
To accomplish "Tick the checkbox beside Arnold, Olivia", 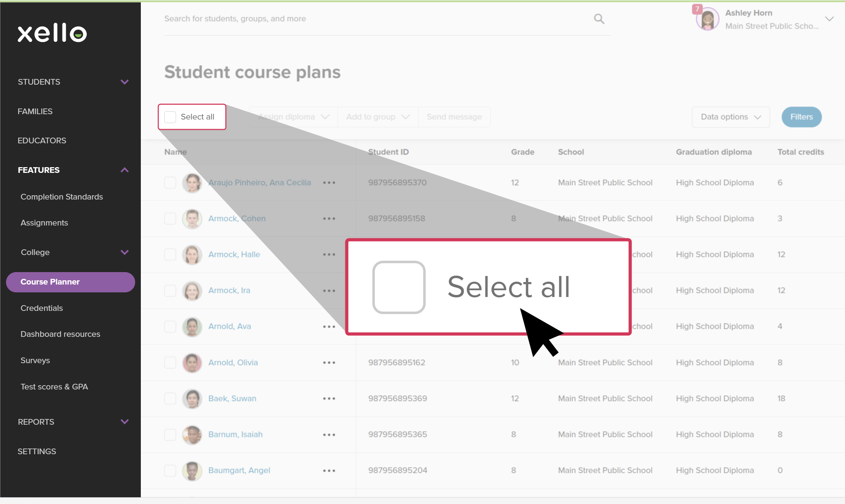I will [x=170, y=362].
